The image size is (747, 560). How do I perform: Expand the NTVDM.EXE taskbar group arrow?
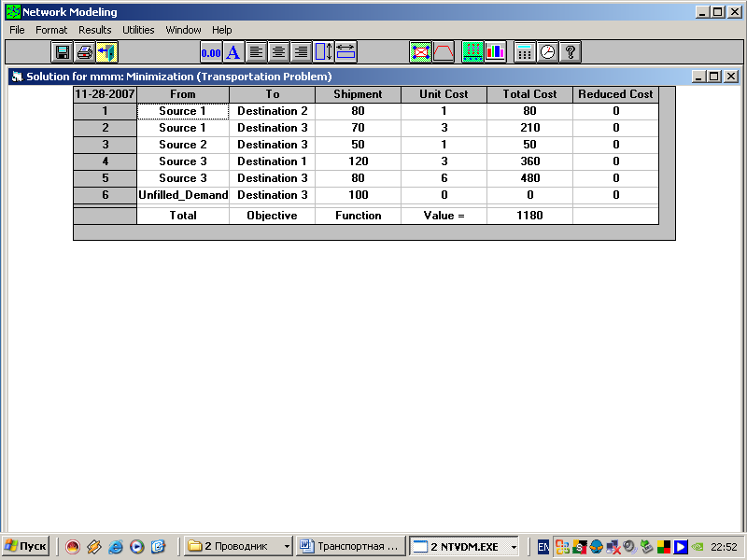514,547
